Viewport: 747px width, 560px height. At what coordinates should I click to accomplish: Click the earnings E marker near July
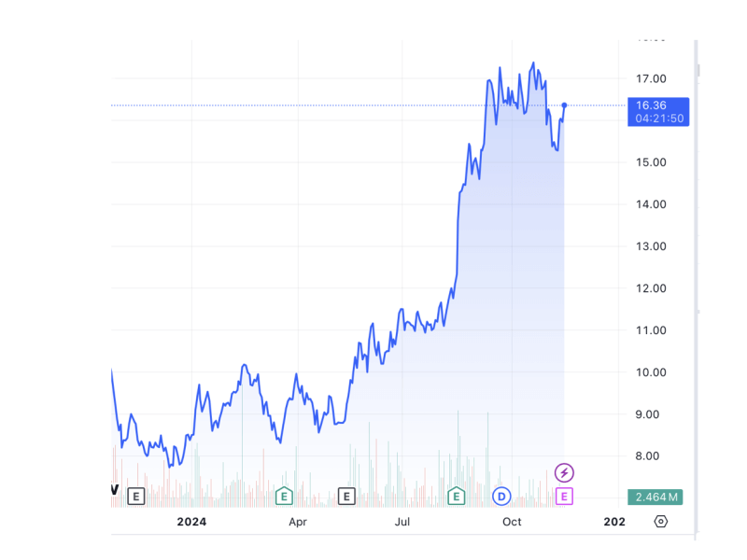pyautogui.click(x=345, y=496)
